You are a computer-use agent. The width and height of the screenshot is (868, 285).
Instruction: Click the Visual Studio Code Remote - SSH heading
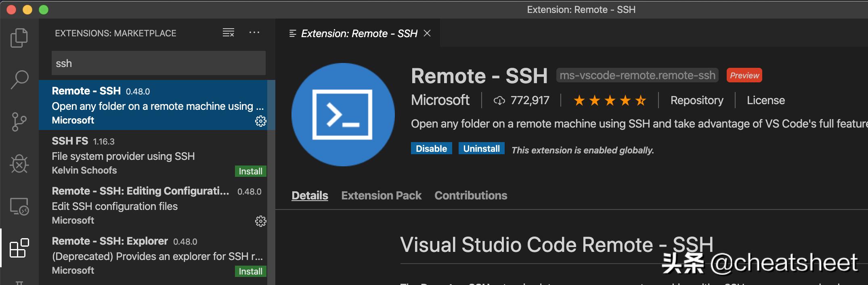[x=557, y=245]
